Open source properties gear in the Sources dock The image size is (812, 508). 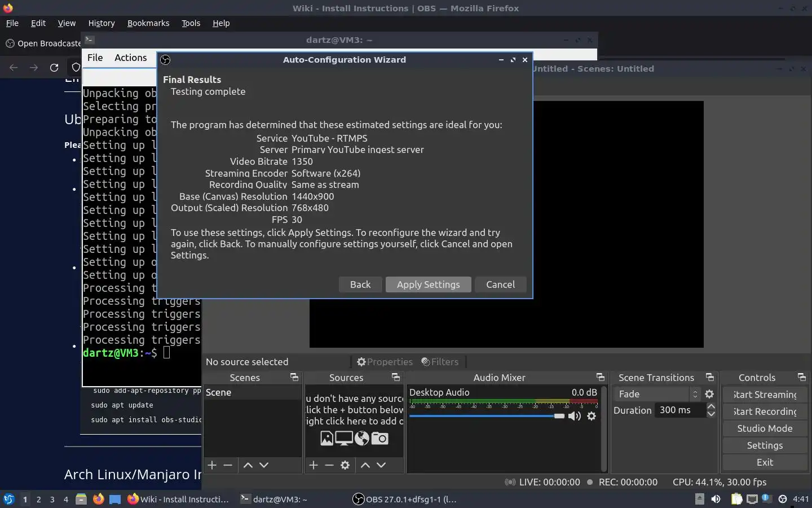[x=345, y=465]
